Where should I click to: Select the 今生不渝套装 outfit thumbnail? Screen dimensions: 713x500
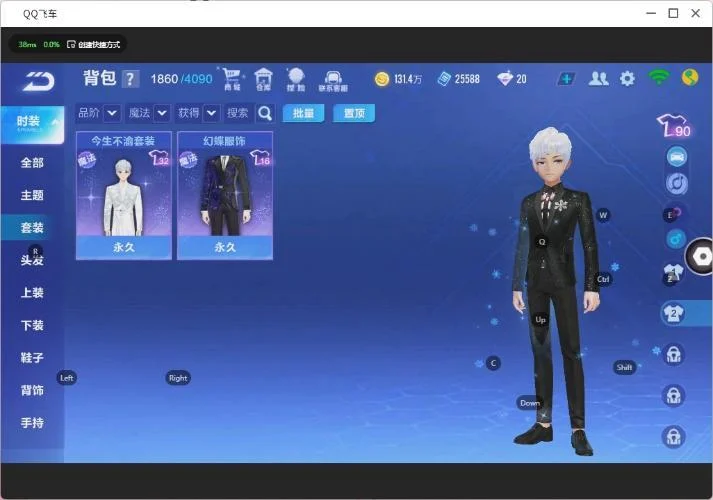[x=124, y=195]
